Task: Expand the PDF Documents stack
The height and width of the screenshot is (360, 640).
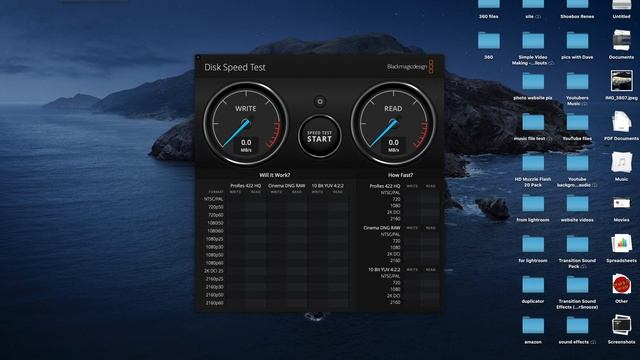Action: 621,122
